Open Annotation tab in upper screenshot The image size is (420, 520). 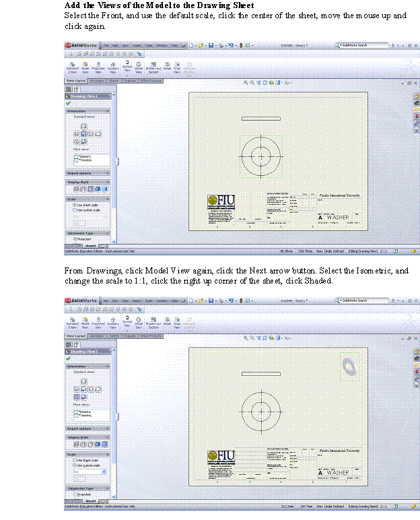click(x=97, y=81)
